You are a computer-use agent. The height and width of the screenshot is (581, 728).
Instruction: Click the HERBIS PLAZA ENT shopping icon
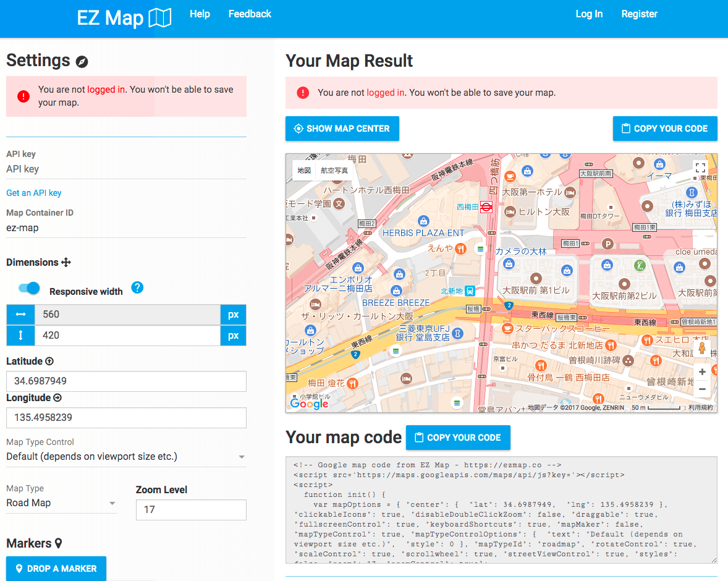(423, 221)
